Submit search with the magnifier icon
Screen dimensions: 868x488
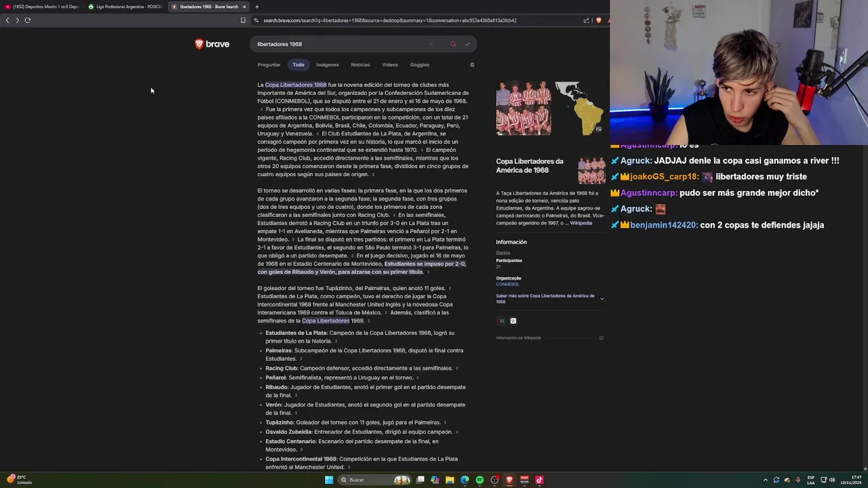pos(453,44)
